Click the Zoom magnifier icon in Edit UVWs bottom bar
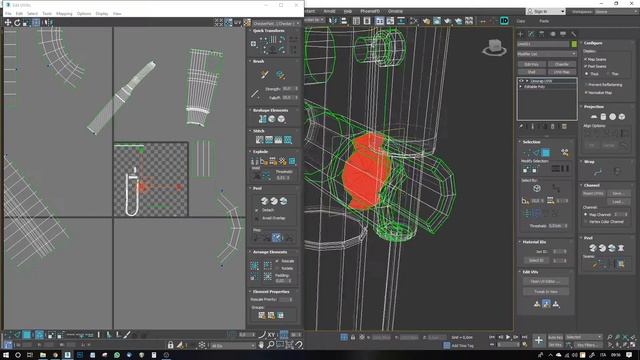This screenshot has width=640, height=360. coord(271,345)
